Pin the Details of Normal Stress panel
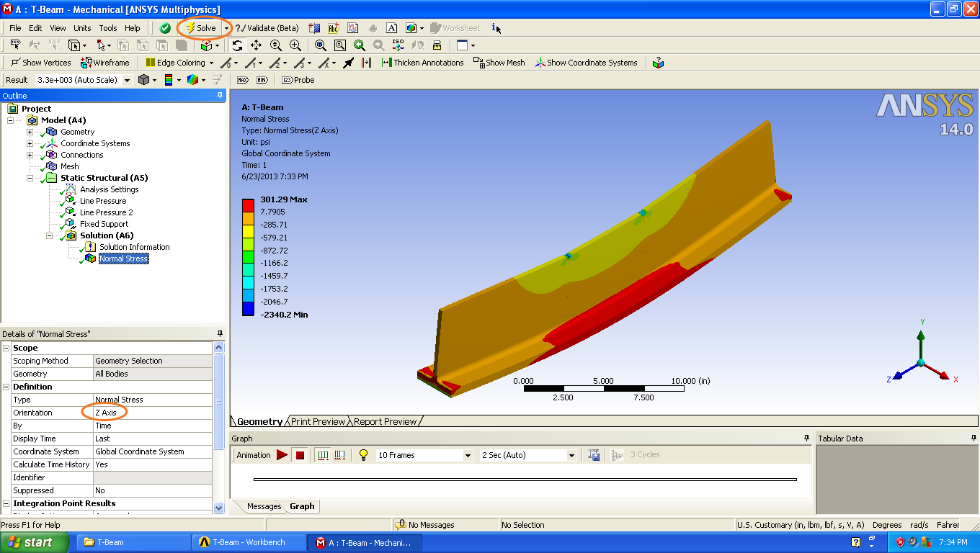Image resolution: width=980 pixels, height=553 pixels. click(220, 334)
